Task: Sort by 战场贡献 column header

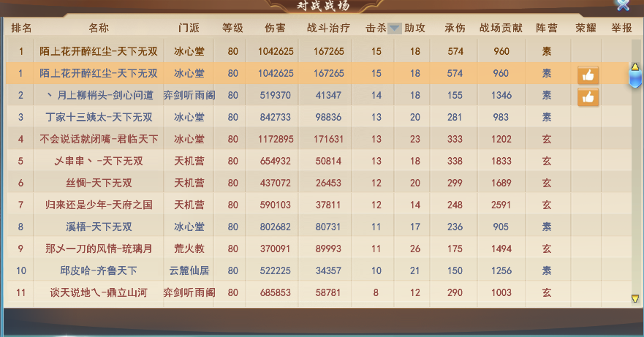Action: pos(501,28)
